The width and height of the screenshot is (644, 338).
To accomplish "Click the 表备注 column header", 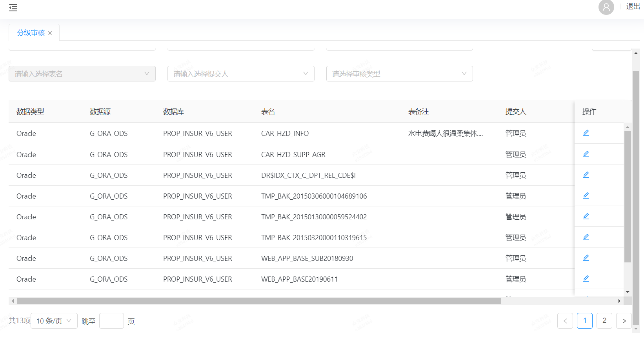I will [x=418, y=112].
